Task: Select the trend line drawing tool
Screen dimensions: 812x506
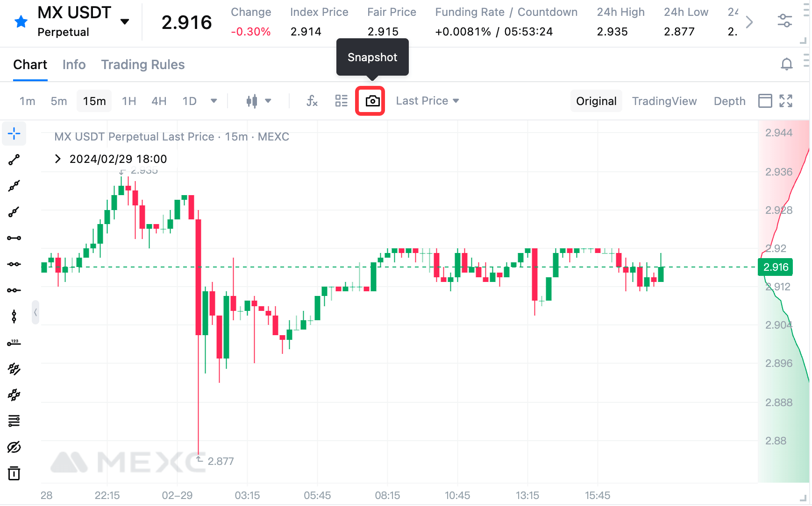Action: point(14,160)
